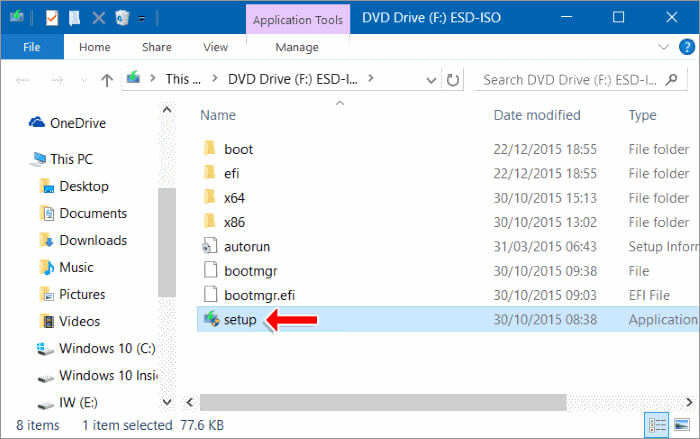The height and width of the screenshot is (439, 700).
Task: Open the Customize Quick Access Toolbar dropdown
Action: pos(142,18)
